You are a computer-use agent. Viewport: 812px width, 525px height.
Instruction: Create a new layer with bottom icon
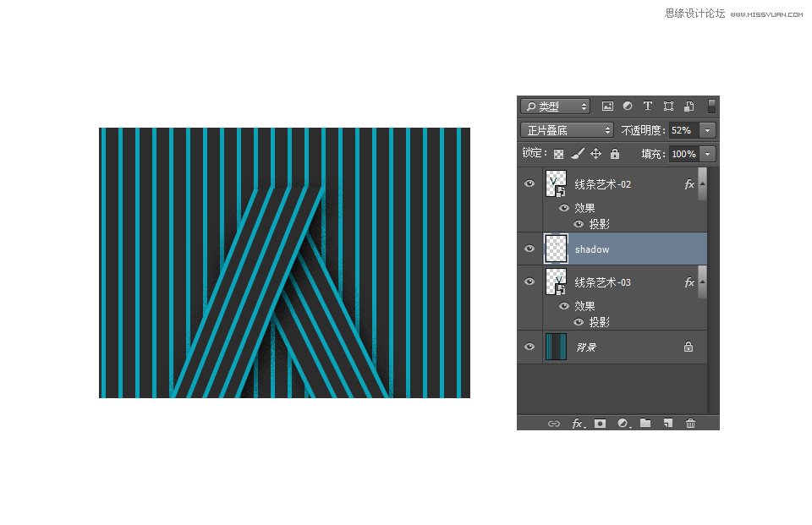click(x=667, y=424)
